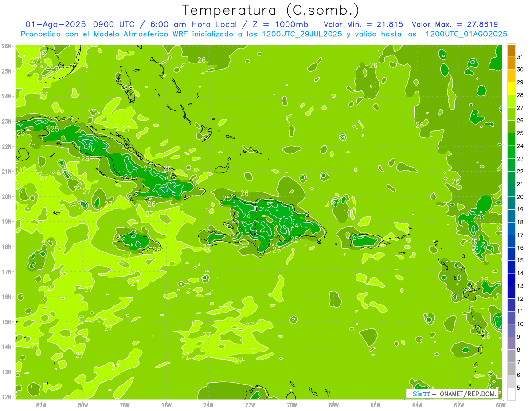Click the '24N' latitude label
The image size is (532, 411).
[x=6, y=96]
